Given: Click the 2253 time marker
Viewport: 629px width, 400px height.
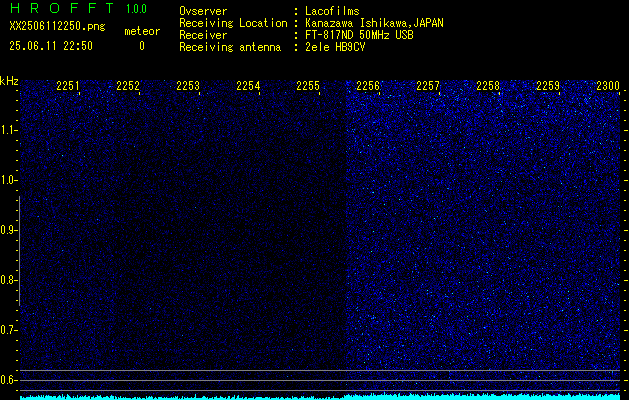Looking at the screenshot, I should 188,86.
